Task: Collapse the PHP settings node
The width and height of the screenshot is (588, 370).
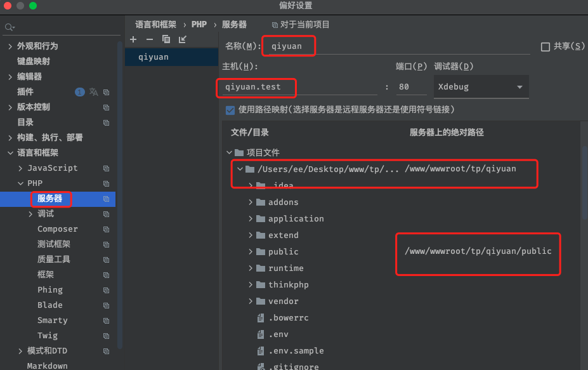Action: (20, 183)
